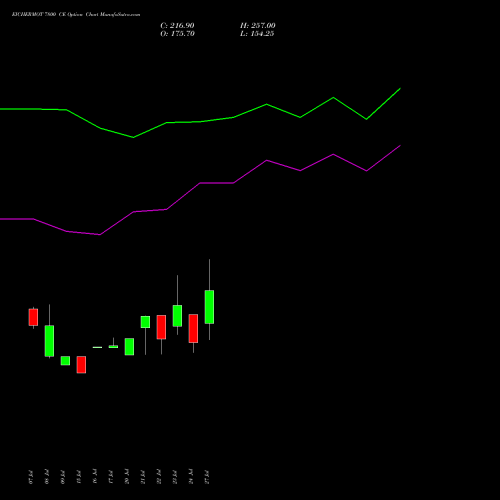Click the '23 Jul' date label
The width and height of the screenshot is (500, 500).
(175, 477)
